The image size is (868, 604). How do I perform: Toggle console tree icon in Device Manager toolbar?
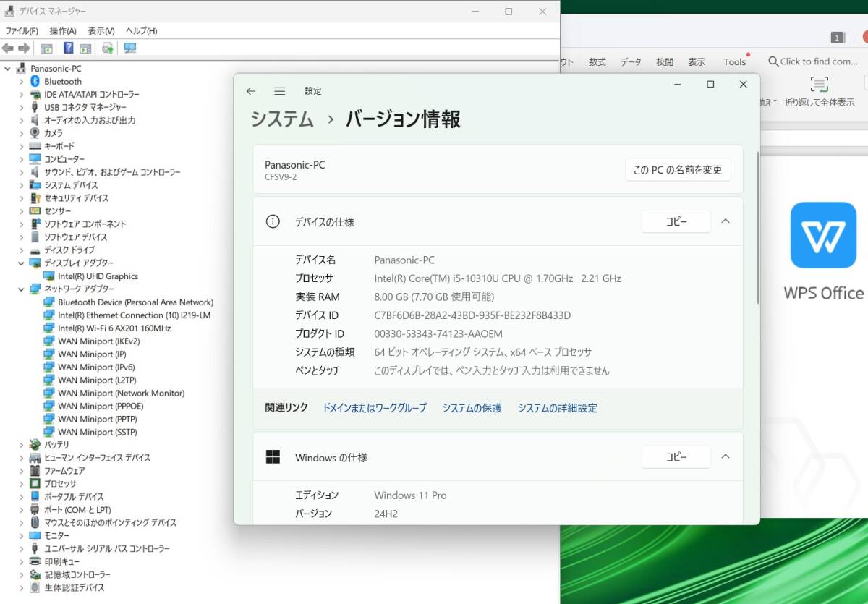tap(46, 48)
